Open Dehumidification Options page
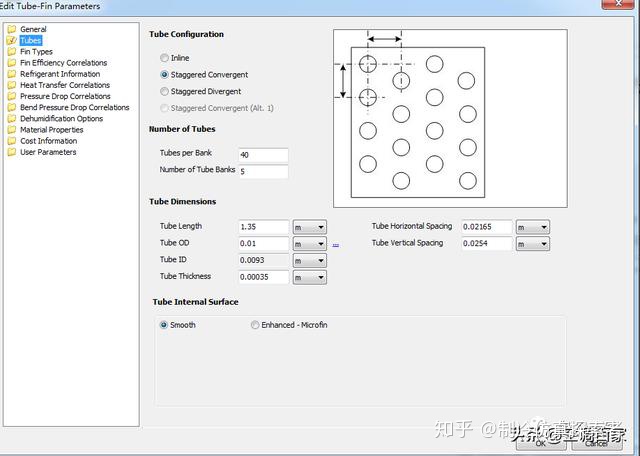The height and width of the screenshot is (456, 640). [61, 118]
